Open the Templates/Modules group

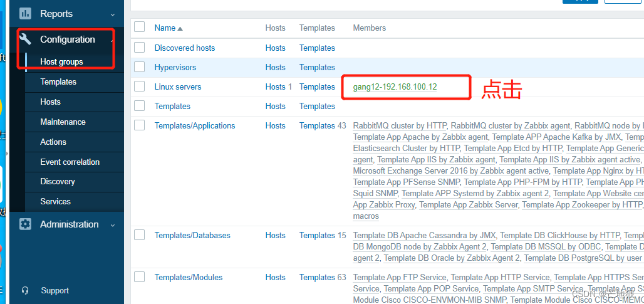click(x=189, y=277)
